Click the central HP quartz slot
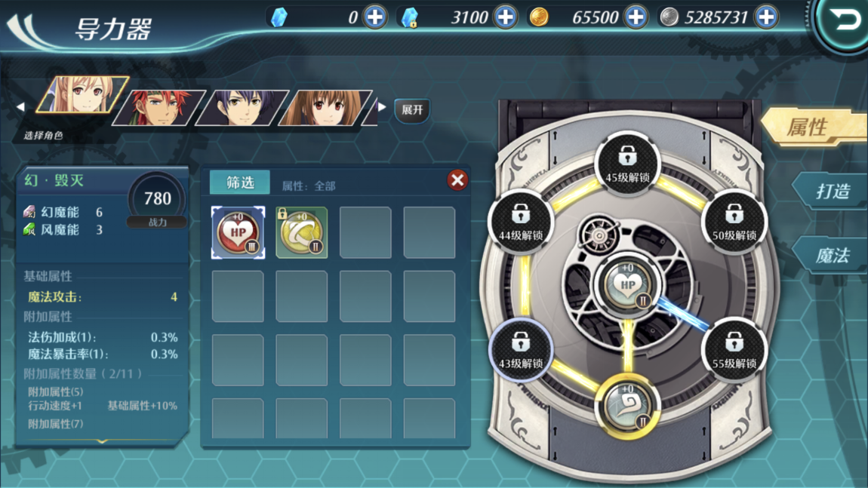The width and height of the screenshot is (868, 488). tap(628, 286)
